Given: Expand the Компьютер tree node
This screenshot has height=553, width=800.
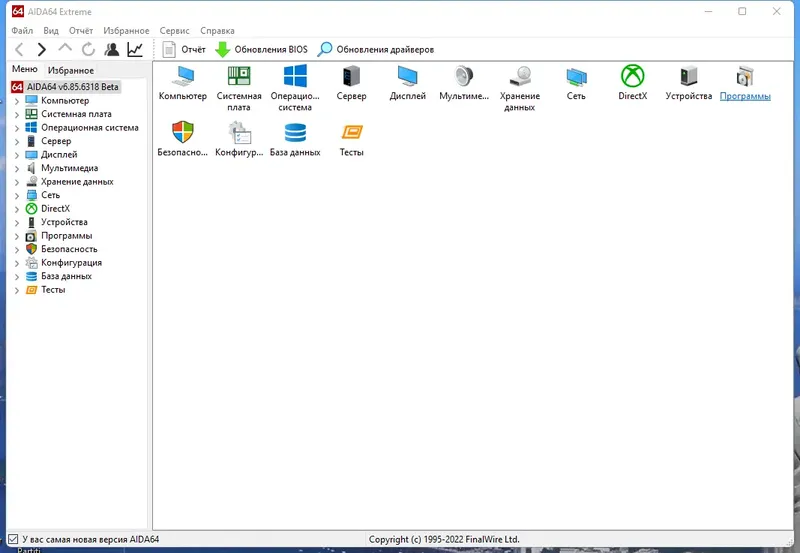Looking at the screenshot, I should [x=16, y=101].
